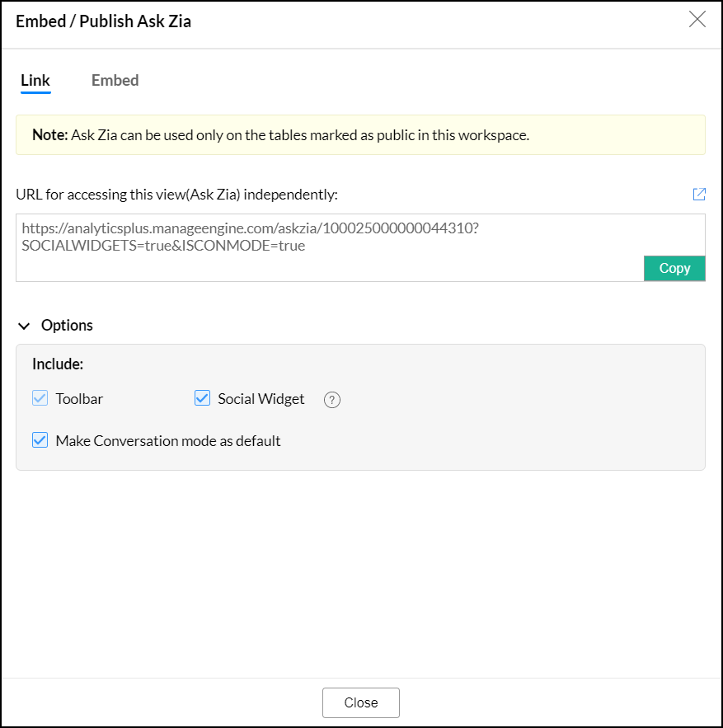
Task: Click the launch icon for independent view access
Action: (x=699, y=194)
